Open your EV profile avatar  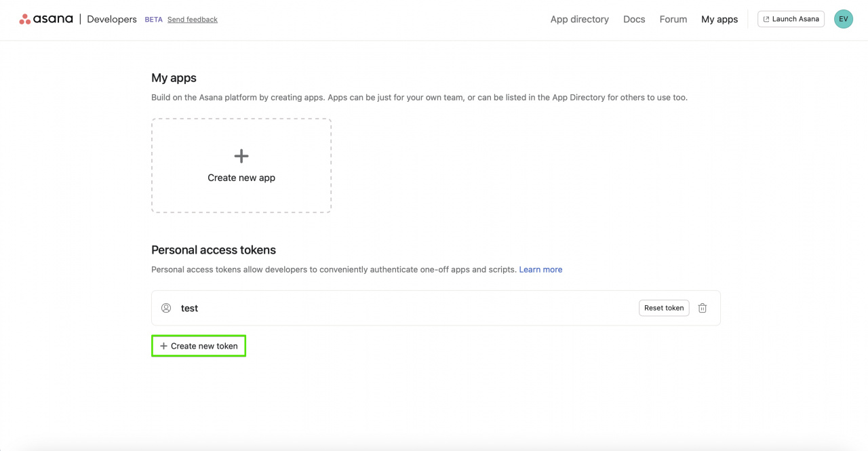tap(843, 18)
